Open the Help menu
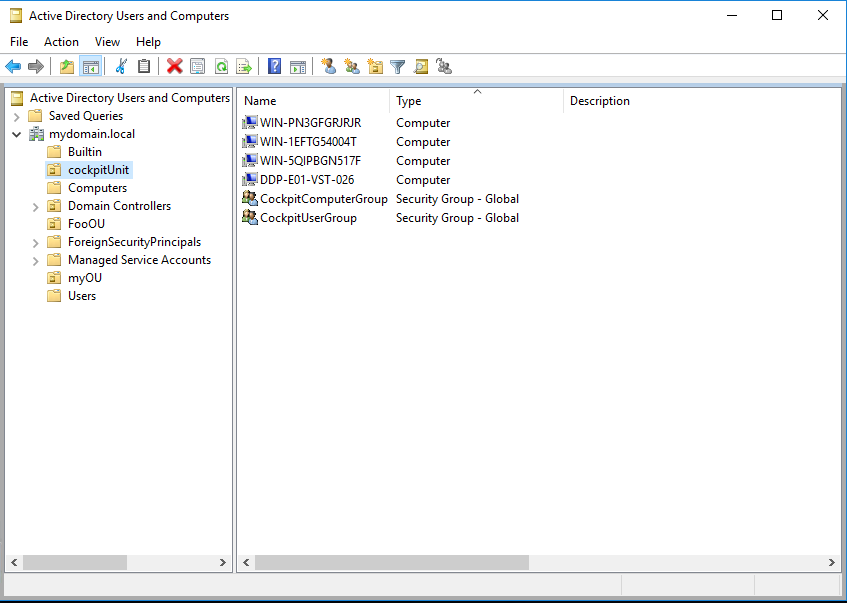Screen dimensions: 847x603 point(148,42)
